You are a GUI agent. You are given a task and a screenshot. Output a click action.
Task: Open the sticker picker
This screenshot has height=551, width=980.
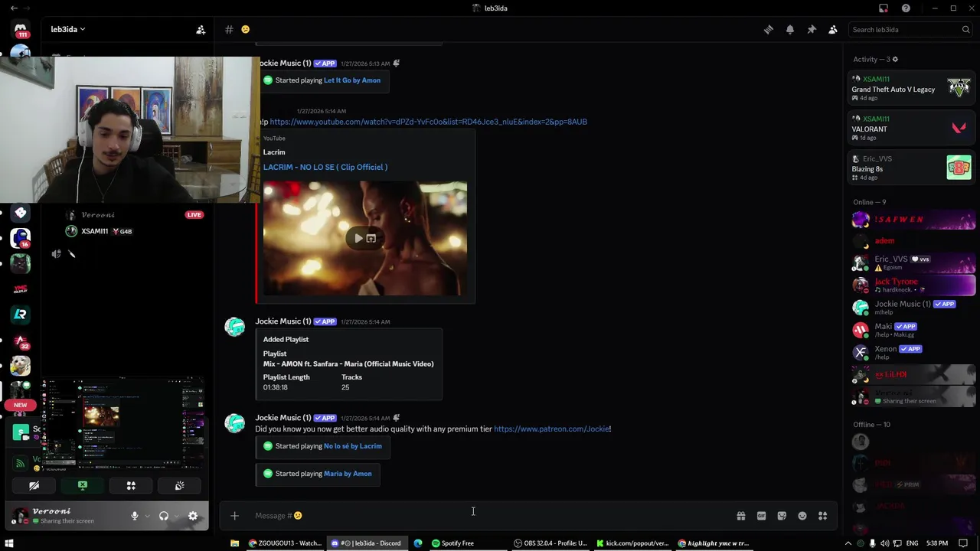(782, 516)
